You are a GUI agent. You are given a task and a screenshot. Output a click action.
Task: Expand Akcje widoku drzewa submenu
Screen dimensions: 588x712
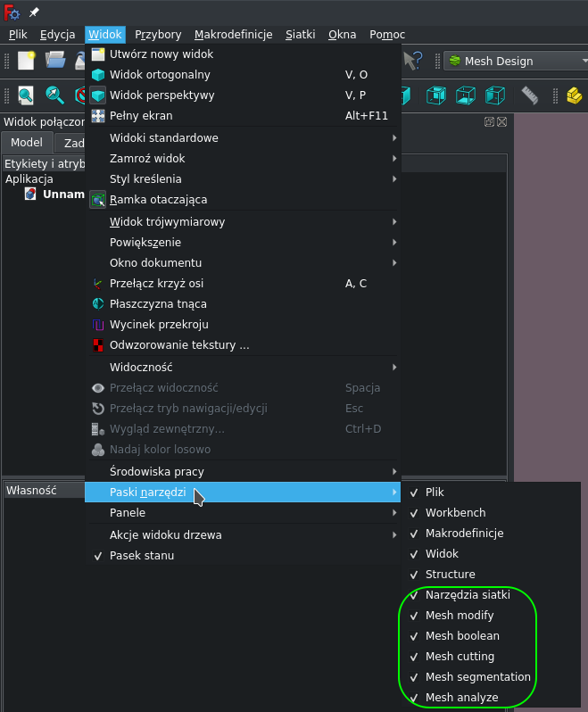(x=243, y=535)
